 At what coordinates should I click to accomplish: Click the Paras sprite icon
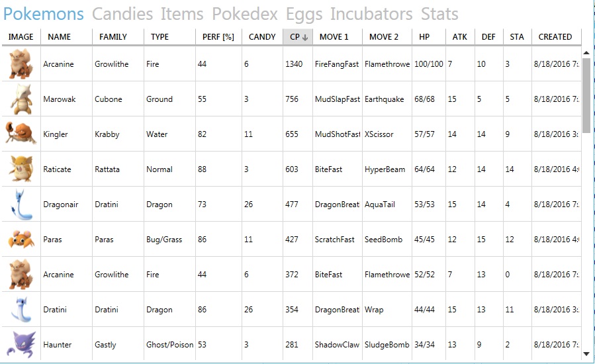click(x=21, y=239)
